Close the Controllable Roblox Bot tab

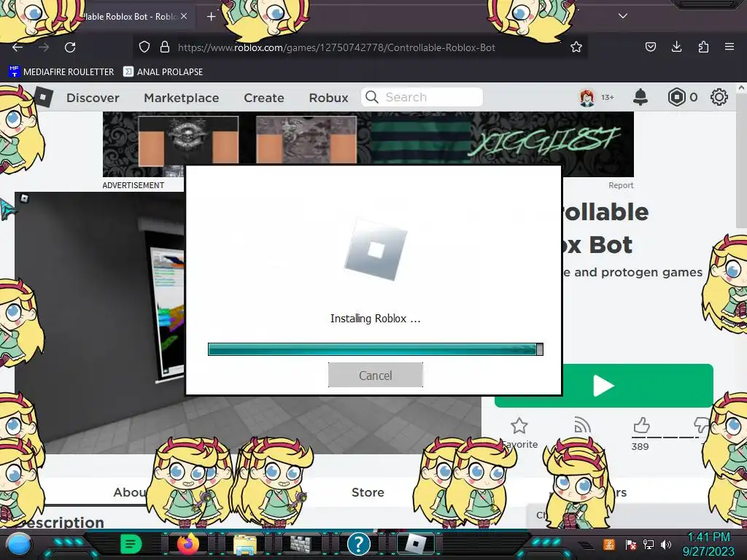point(184,16)
